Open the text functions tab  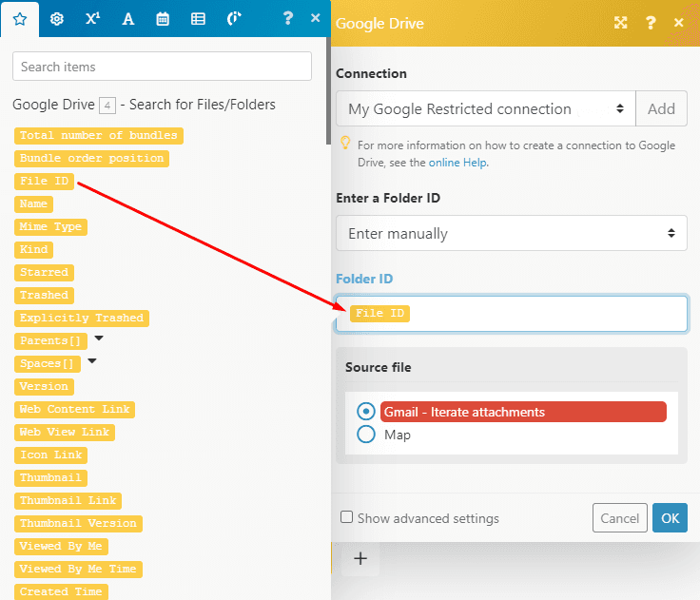(127, 19)
